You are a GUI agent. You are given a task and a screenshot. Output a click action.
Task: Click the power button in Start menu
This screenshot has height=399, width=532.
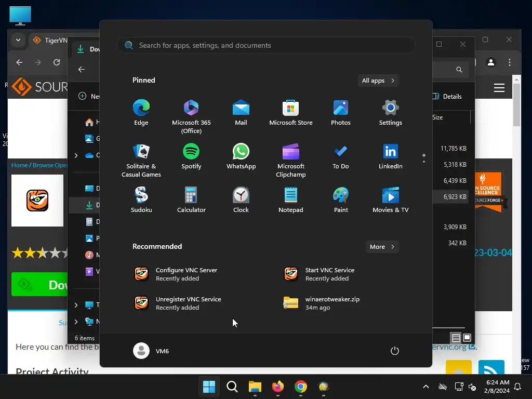(x=395, y=351)
